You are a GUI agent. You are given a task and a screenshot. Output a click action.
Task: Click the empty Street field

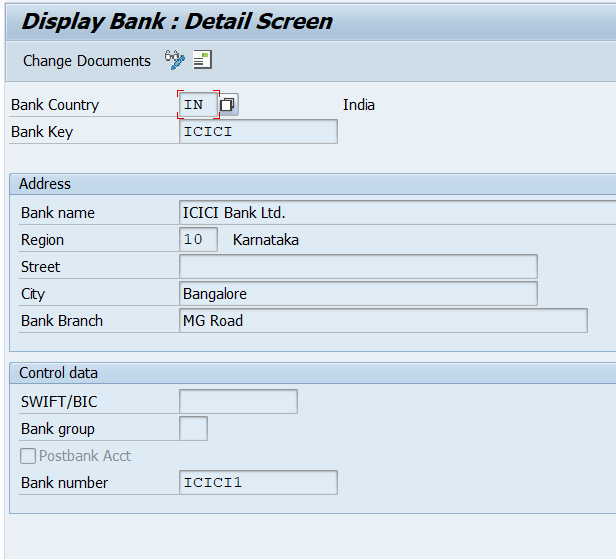358,266
